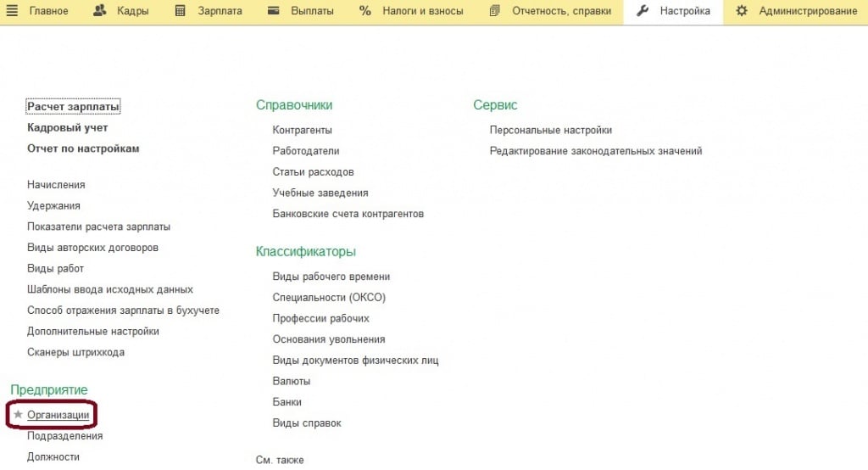Click the percent icon for Налоги и взносы
Image resolution: width=868 pixels, height=470 pixels.
click(x=365, y=11)
